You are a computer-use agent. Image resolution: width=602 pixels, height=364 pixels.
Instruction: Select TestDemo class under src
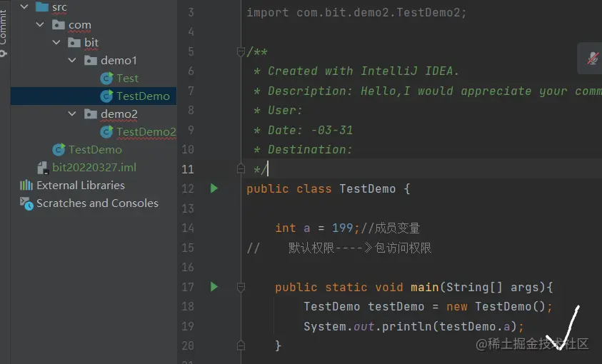pyautogui.click(x=95, y=150)
